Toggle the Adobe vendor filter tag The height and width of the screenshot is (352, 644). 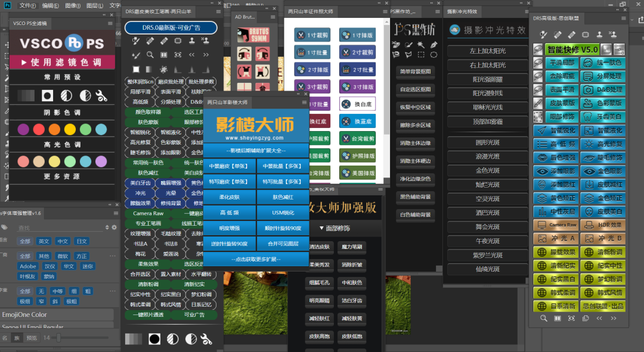click(x=28, y=266)
